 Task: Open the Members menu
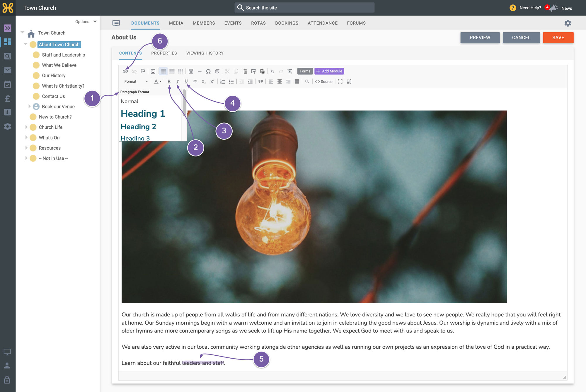[x=204, y=23]
